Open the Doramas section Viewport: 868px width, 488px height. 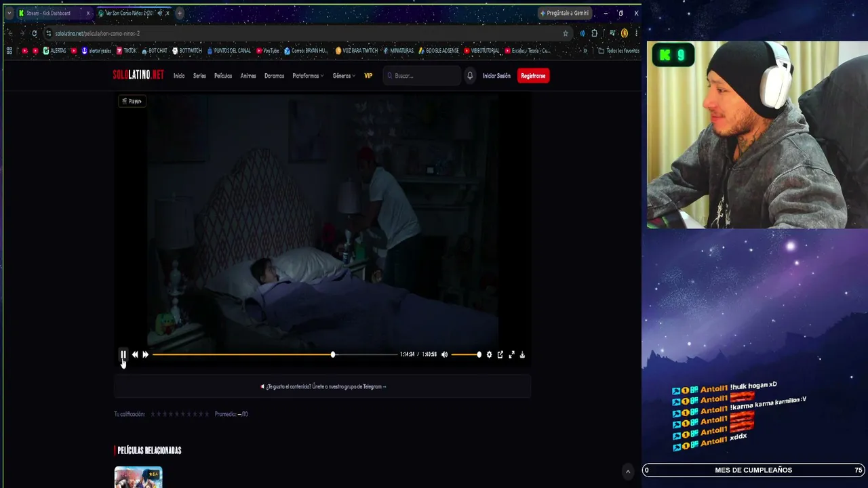(x=275, y=76)
